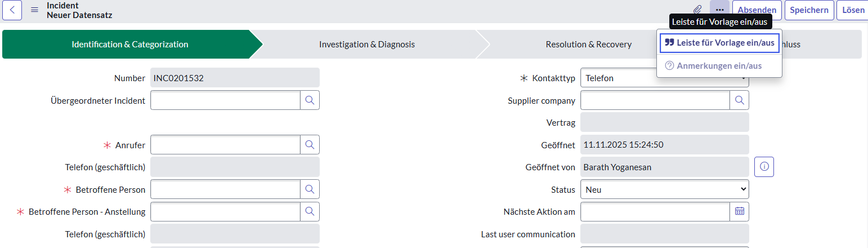
Task: Switch to Investigation & Diagnosis stage
Action: [366, 45]
